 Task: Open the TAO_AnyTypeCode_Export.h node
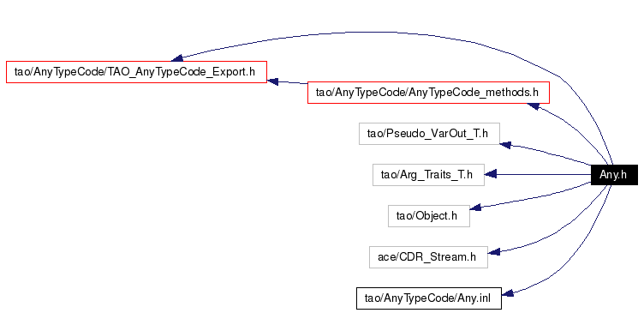pos(136,72)
